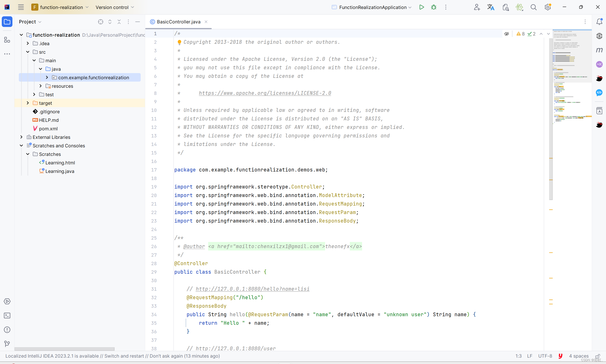Click the UTF-8 encoding status button
Screen dimensions: 606x364
(x=545, y=356)
